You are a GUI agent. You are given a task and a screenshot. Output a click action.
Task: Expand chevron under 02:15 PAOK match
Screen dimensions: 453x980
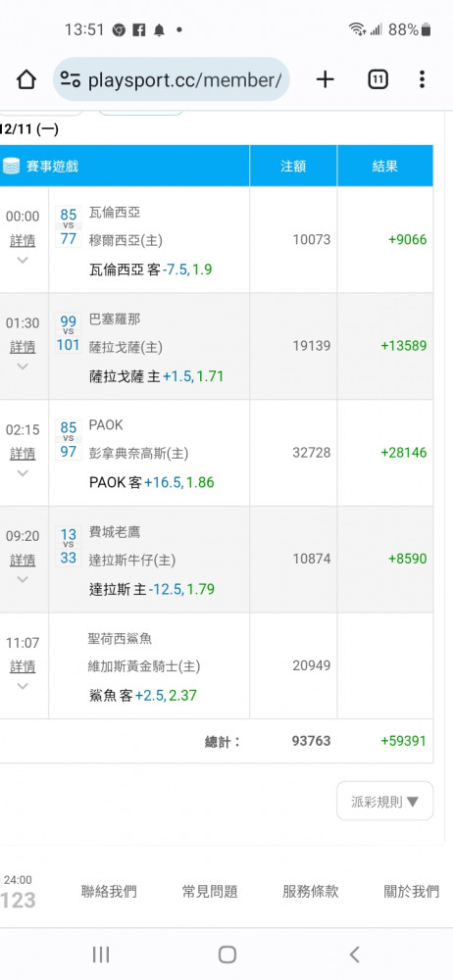(x=23, y=473)
